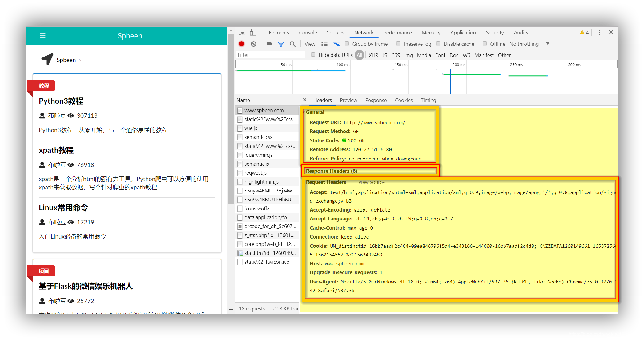
Task: Filter requests by Img type
Action: point(408,55)
